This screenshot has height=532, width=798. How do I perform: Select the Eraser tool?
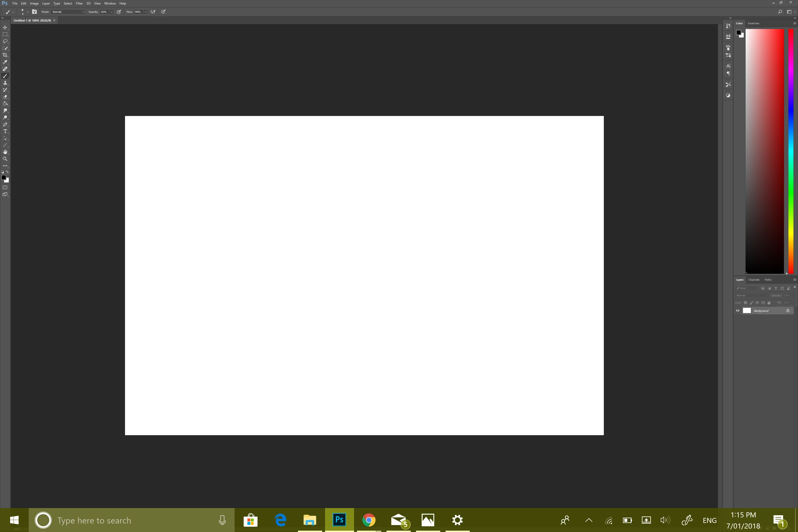coord(5,97)
